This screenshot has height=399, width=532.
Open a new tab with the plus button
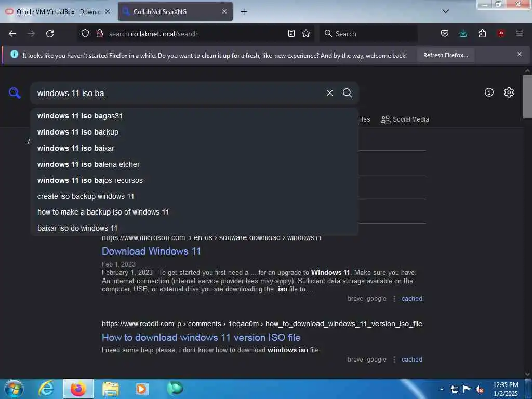point(244,12)
